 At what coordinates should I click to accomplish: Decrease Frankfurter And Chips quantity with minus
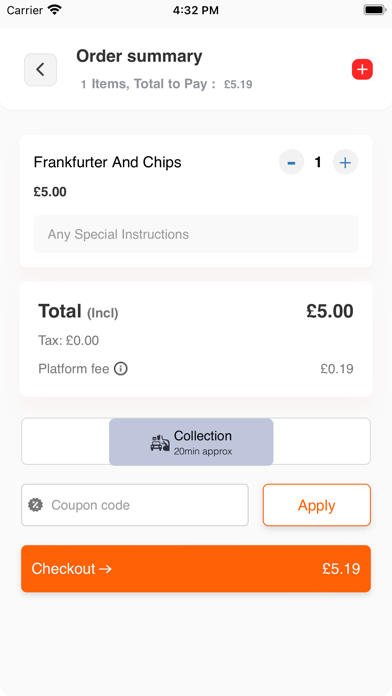(291, 162)
